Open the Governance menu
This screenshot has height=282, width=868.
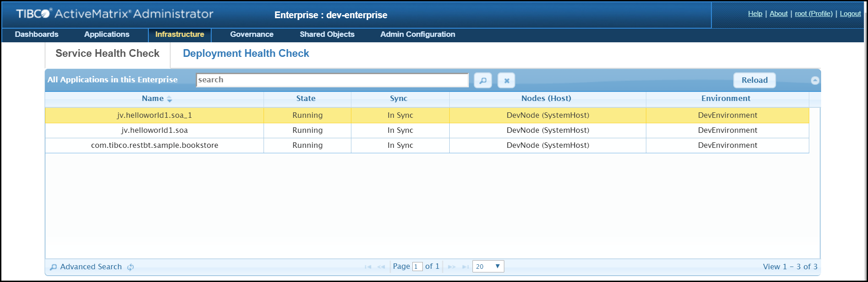252,35
